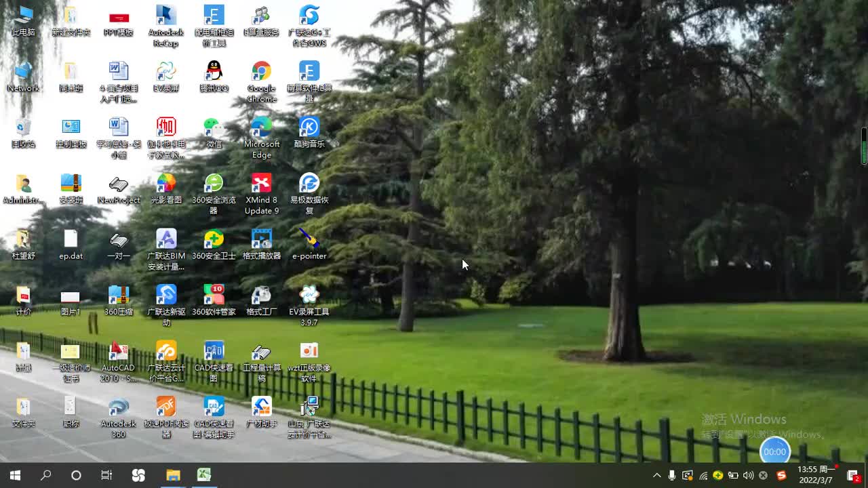Open File Explorer on taskbar

coord(173,475)
